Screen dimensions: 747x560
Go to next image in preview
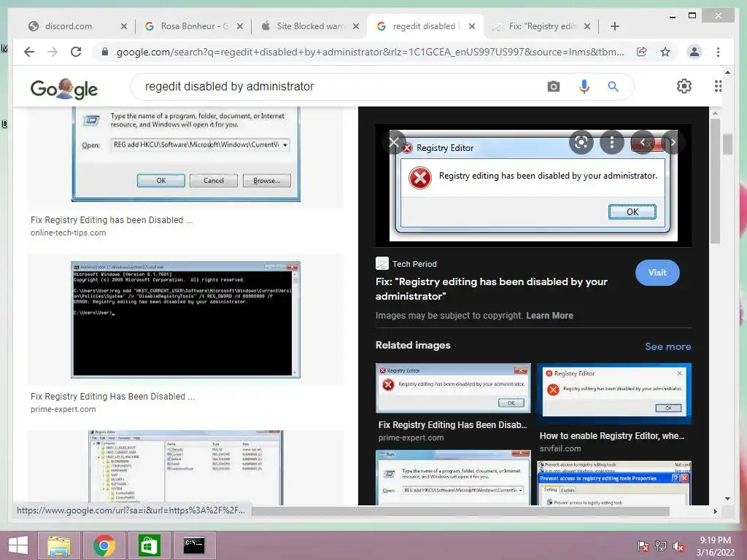pos(673,142)
